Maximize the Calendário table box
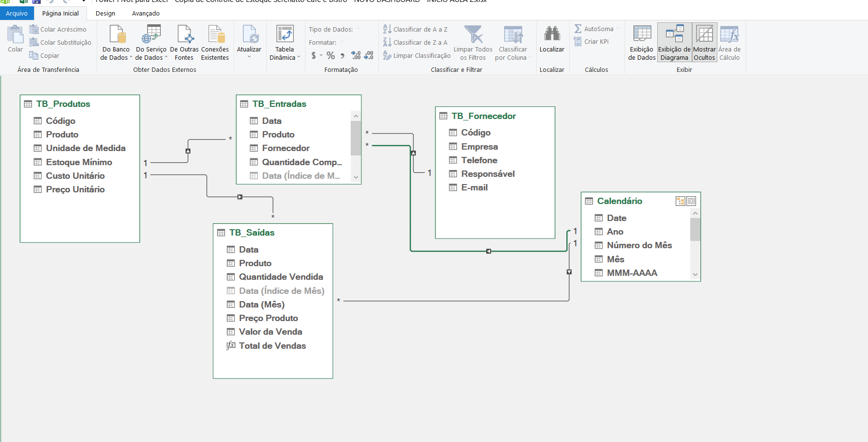The height and width of the screenshot is (442, 868). 691,201
